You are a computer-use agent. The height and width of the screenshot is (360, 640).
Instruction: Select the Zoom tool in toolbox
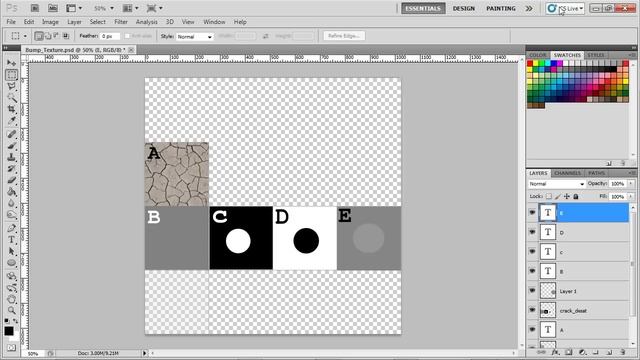point(11,311)
